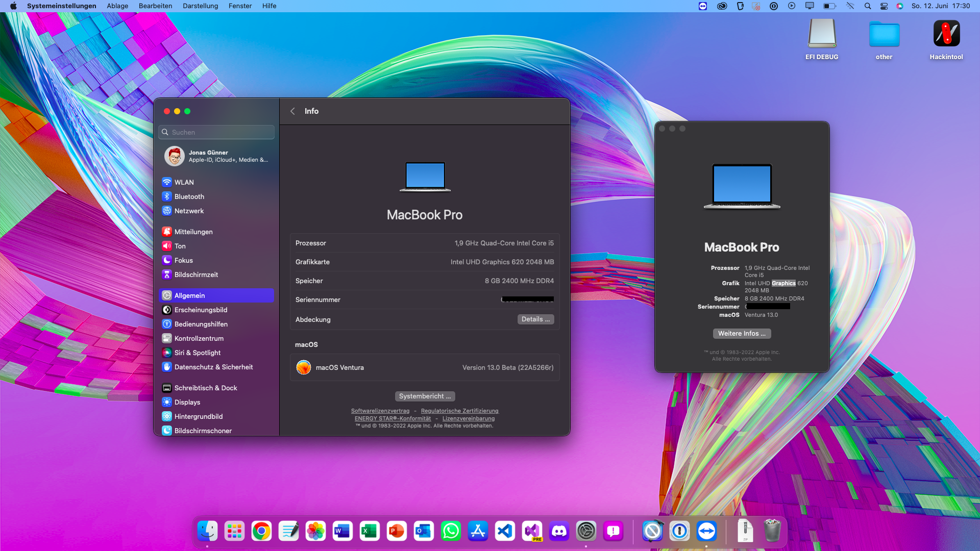The width and height of the screenshot is (980, 551).
Task: Open System Settings from Dock
Action: [x=586, y=531]
